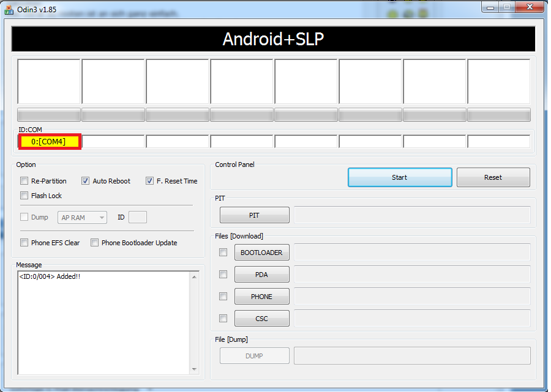551x392 pixels.
Task: Click the PIT file path field
Action: [412, 215]
